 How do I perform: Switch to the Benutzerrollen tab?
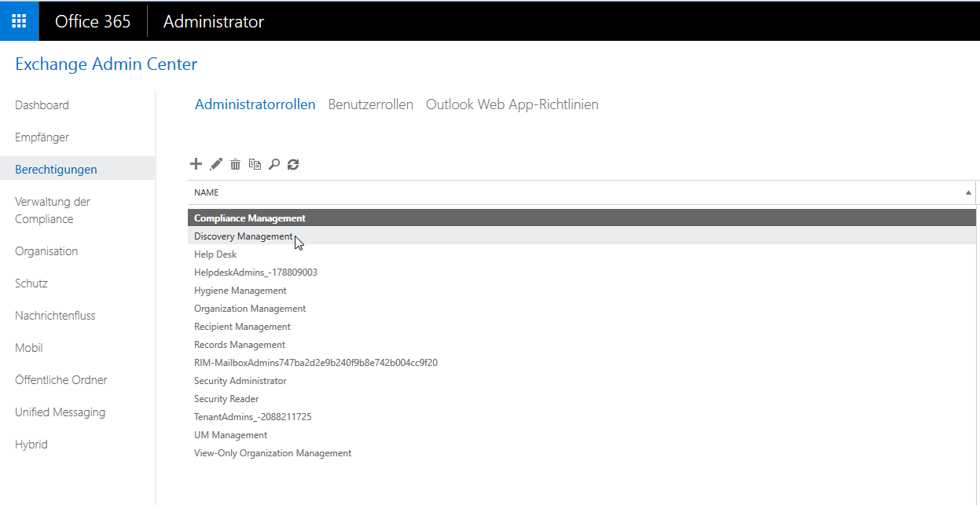tap(370, 104)
